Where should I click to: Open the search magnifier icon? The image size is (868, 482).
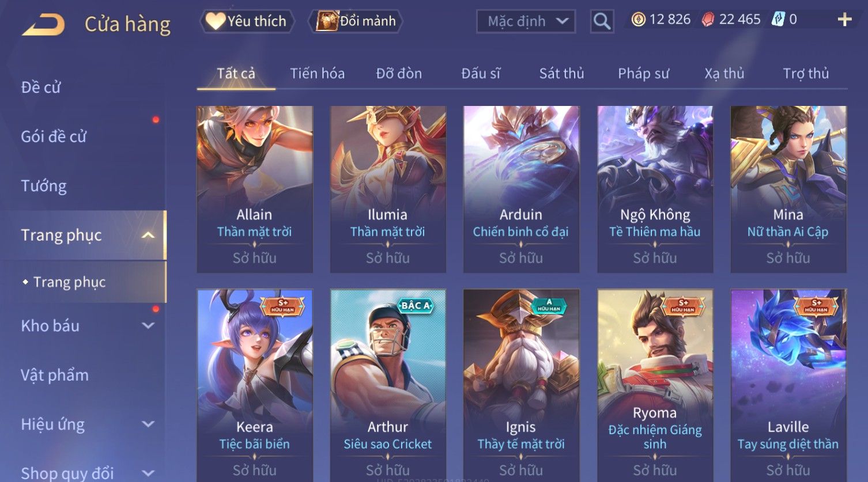602,21
